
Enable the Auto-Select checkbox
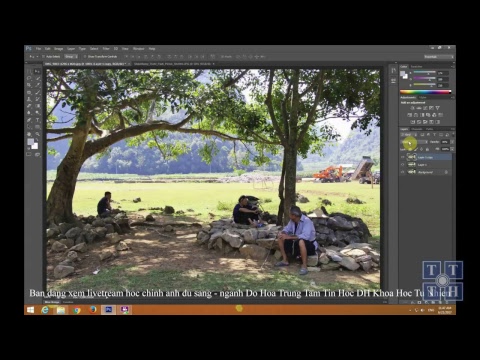coord(44,57)
